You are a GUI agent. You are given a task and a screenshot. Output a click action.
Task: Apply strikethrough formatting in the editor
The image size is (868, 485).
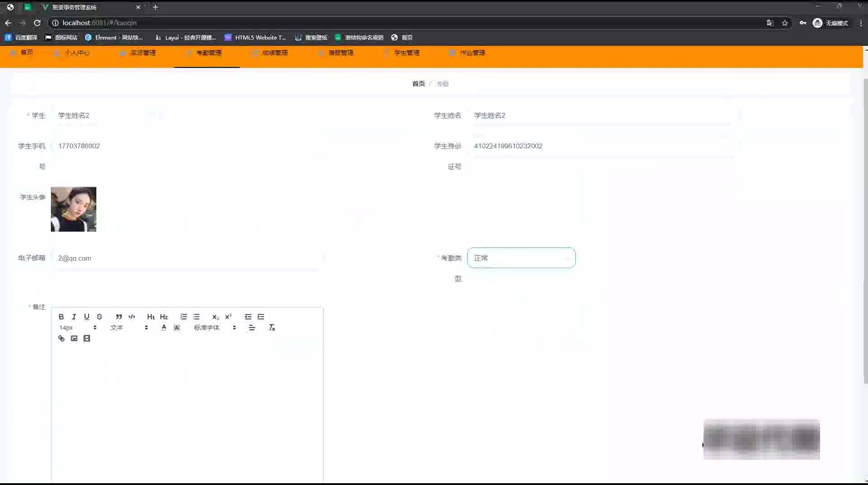click(x=99, y=317)
